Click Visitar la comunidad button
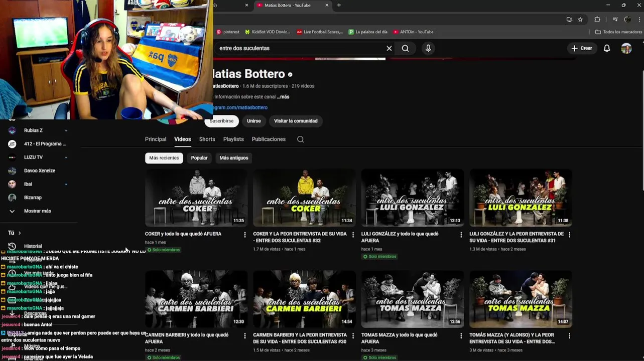Viewport: 644px width, 361px height. click(296, 121)
